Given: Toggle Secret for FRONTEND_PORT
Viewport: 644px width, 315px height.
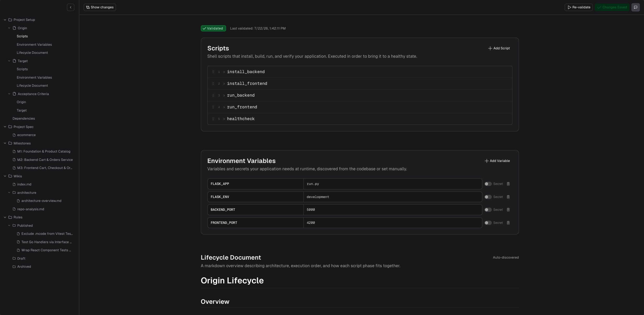Looking at the screenshot, I should [x=488, y=223].
